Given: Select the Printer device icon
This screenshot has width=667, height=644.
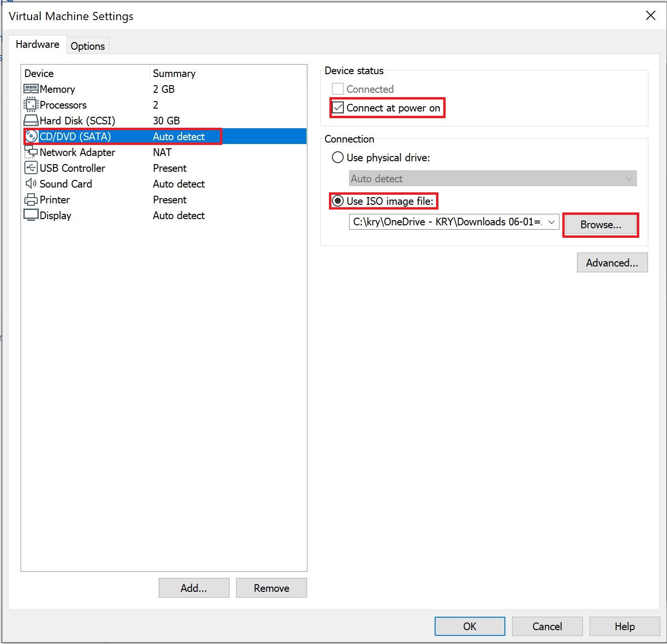Looking at the screenshot, I should click(x=31, y=200).
